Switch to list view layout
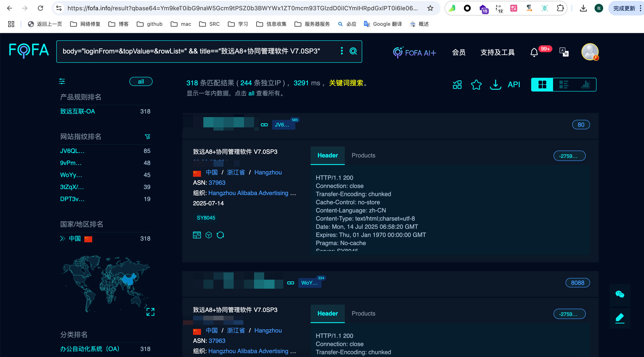644x357 pixels. click(x=564, y=85)
